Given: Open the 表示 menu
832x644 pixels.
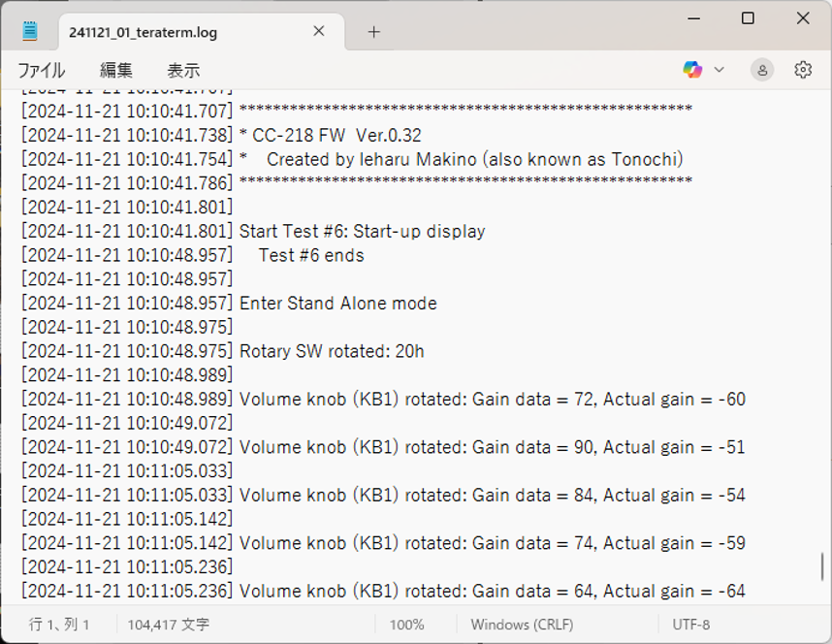Looking at the screenshot, I should tap(183, 70).
